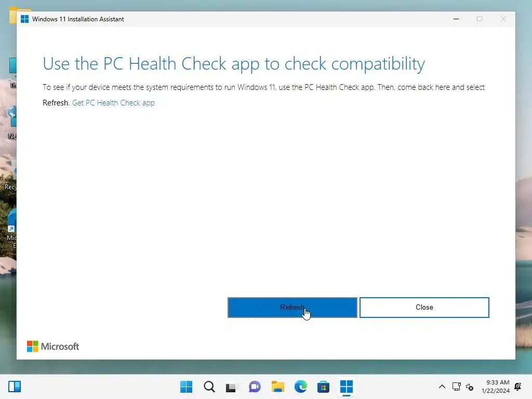The width and height of the screenshot is (532, 399).
Task: Click the muted volume tray icon
Action: click(470, 387)
